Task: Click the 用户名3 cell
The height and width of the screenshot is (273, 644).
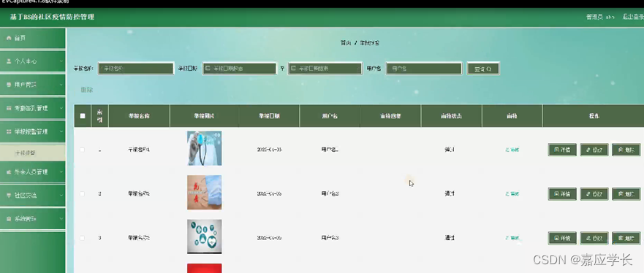Action: coord(330,238)
